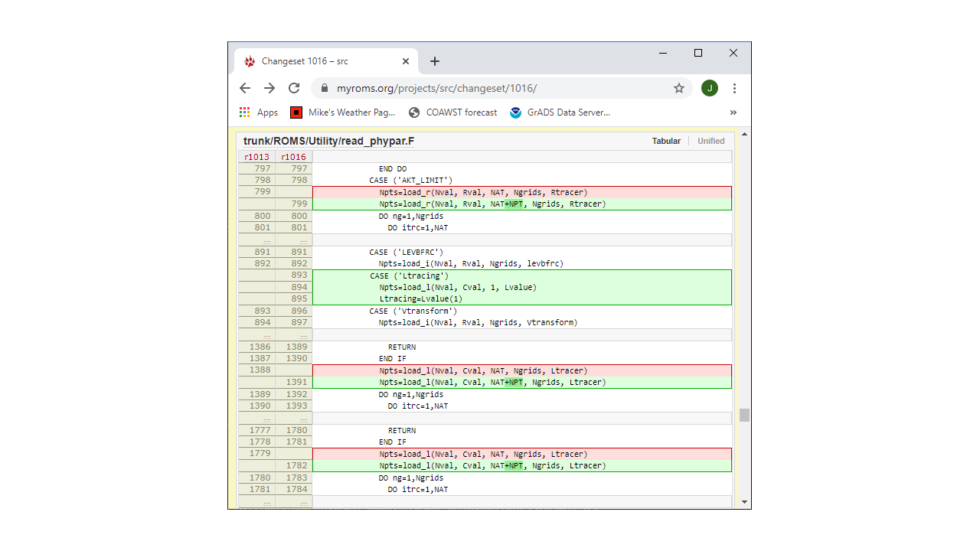Click the page scrollbar down arrow

pyautogui.click(x=744, y=502)
